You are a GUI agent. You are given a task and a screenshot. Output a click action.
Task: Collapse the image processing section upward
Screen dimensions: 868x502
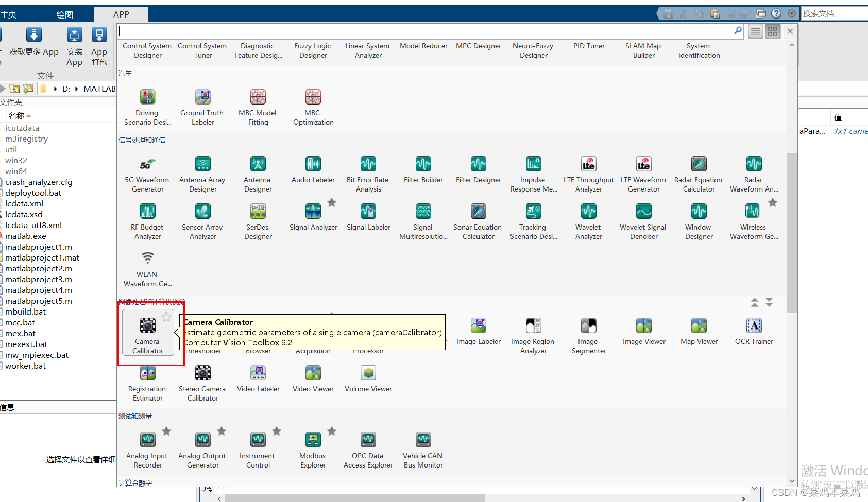[755, 302]
